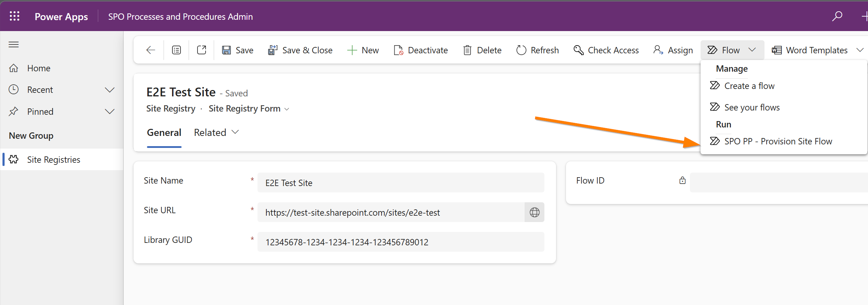This screenshot has height=305, width=868.
Task: Click the Pinned pin icon
Action: (x=14, y=112)
